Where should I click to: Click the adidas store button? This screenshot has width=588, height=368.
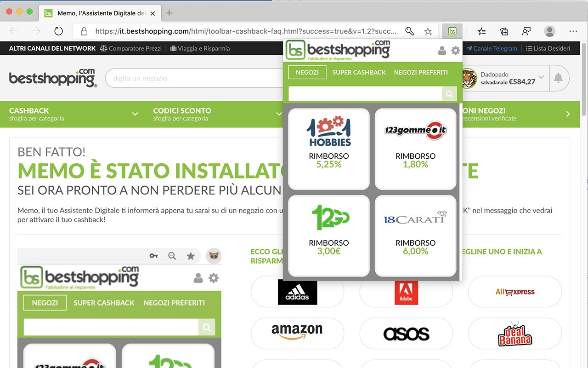pyautogui.click(x=297, y=292)
